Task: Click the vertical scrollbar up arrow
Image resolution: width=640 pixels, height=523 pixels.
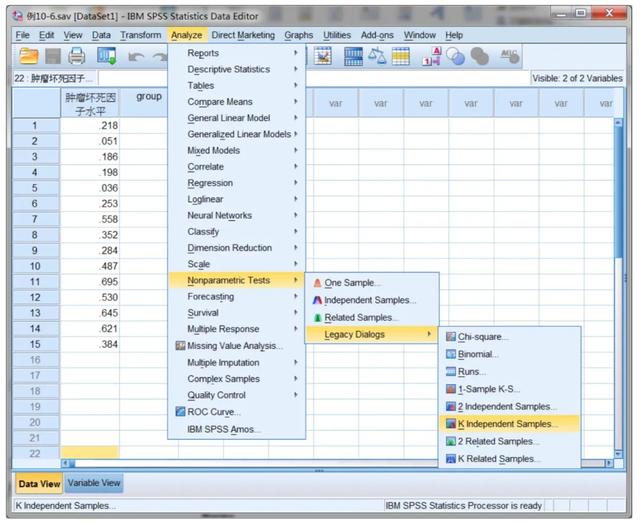Action: tap(618, 122)
